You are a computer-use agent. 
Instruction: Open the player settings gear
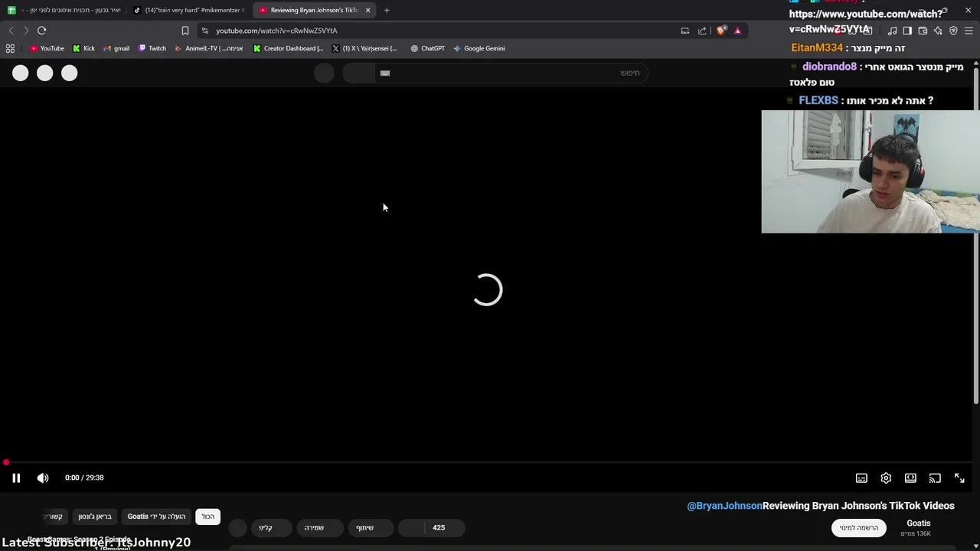click(x=886, y=478)
